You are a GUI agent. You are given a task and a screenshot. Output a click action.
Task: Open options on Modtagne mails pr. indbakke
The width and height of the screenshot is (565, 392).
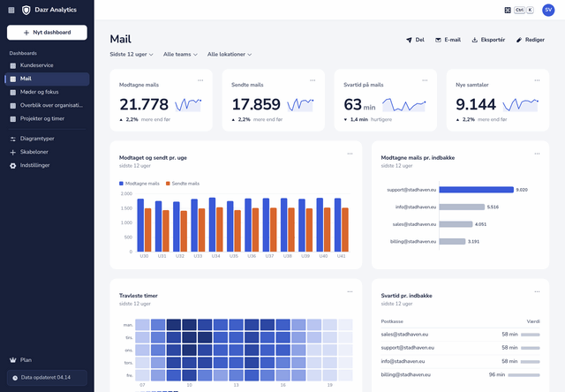[537, 154]
